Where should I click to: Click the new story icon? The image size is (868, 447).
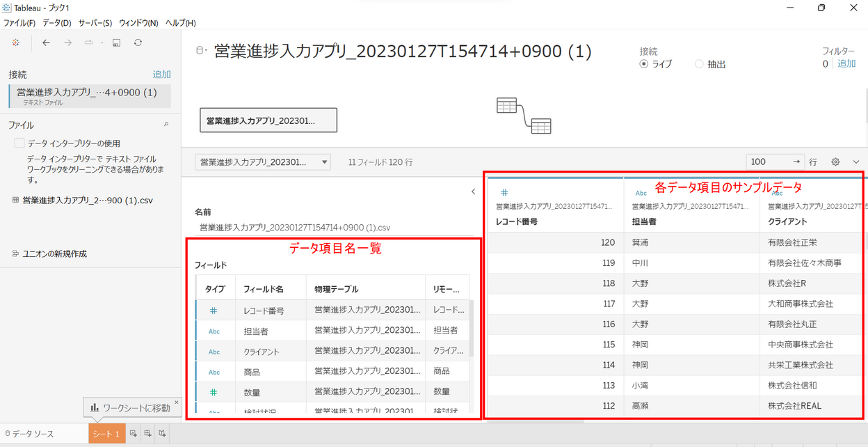pyautogui.click(x=162, y=434)
